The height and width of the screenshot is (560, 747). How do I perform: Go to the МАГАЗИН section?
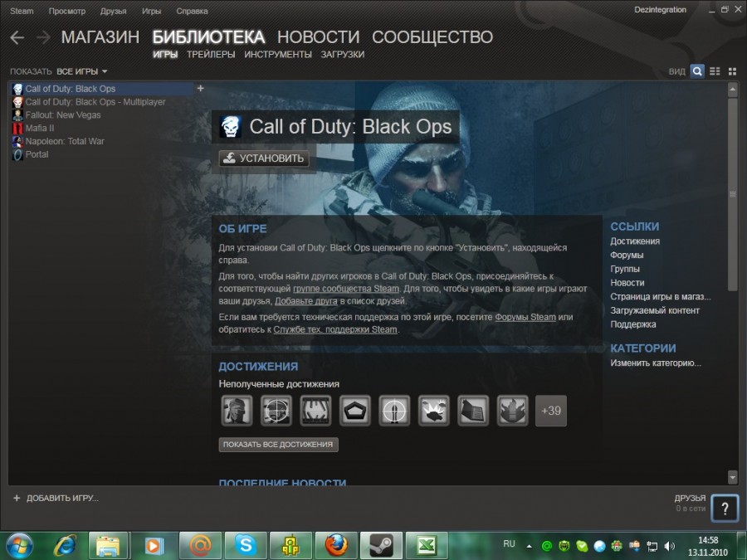pos(100,37)
